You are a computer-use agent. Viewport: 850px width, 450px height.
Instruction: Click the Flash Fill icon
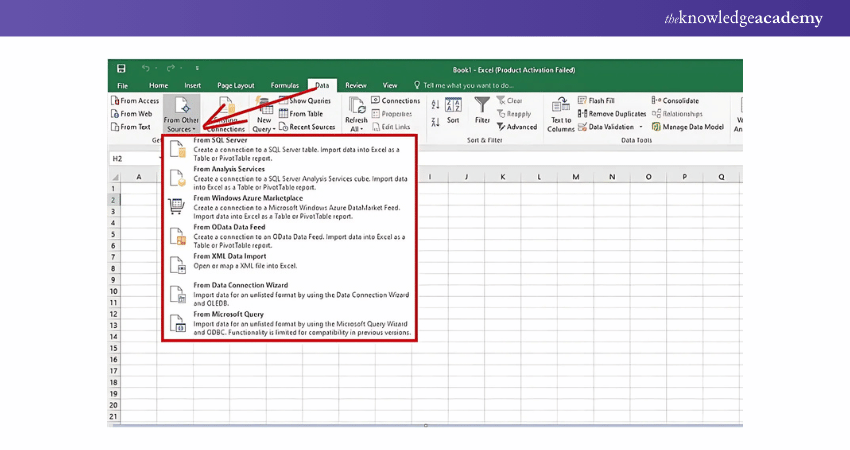click(582, 101)
